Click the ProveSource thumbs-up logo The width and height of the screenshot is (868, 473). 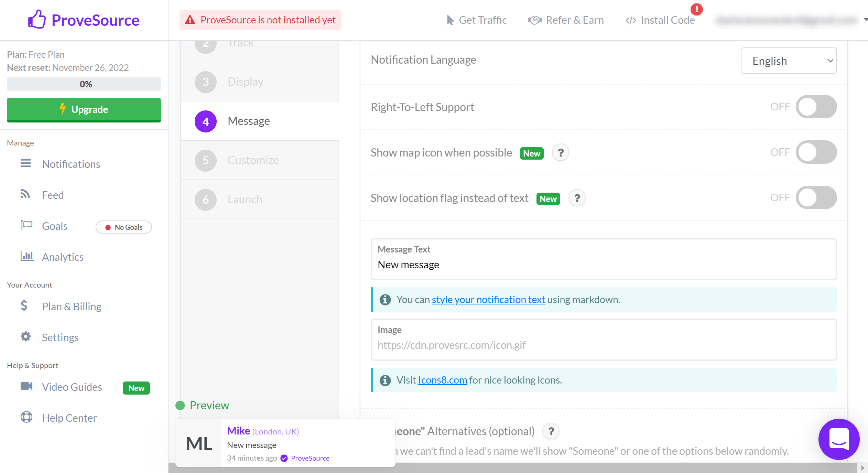coord(37,19)
